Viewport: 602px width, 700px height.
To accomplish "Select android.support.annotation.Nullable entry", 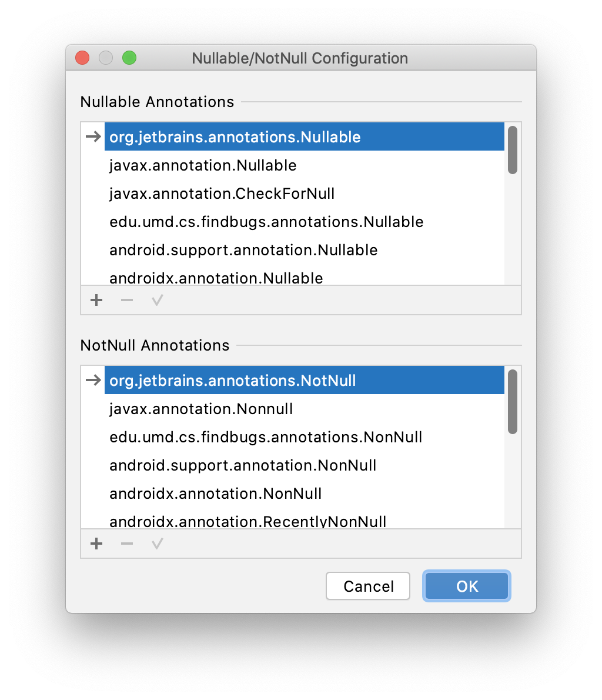I will 305,249.
